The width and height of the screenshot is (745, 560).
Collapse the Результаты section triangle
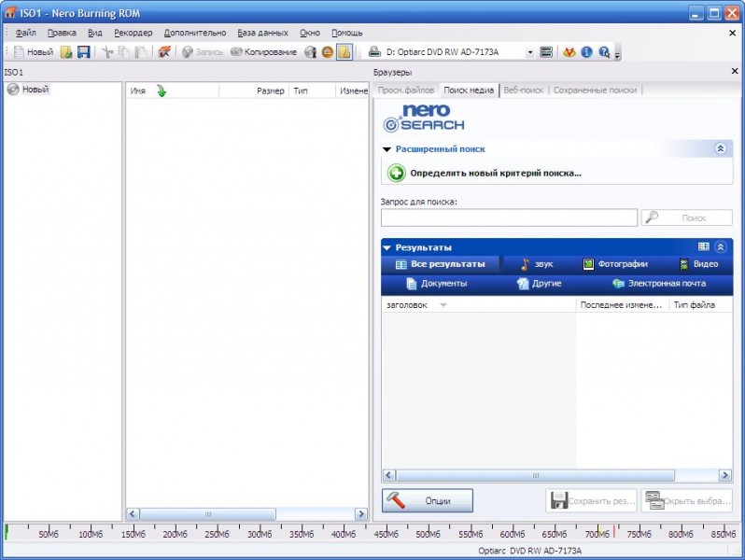(x=387, y=247)
